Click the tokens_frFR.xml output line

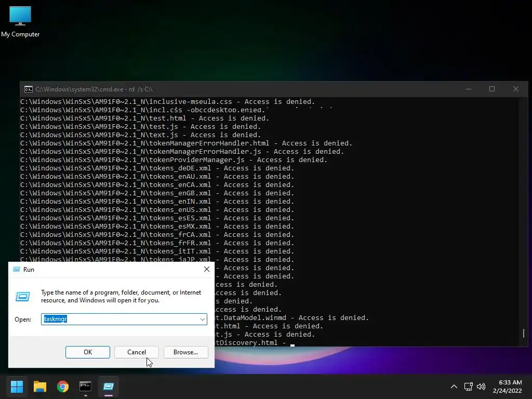157,243
